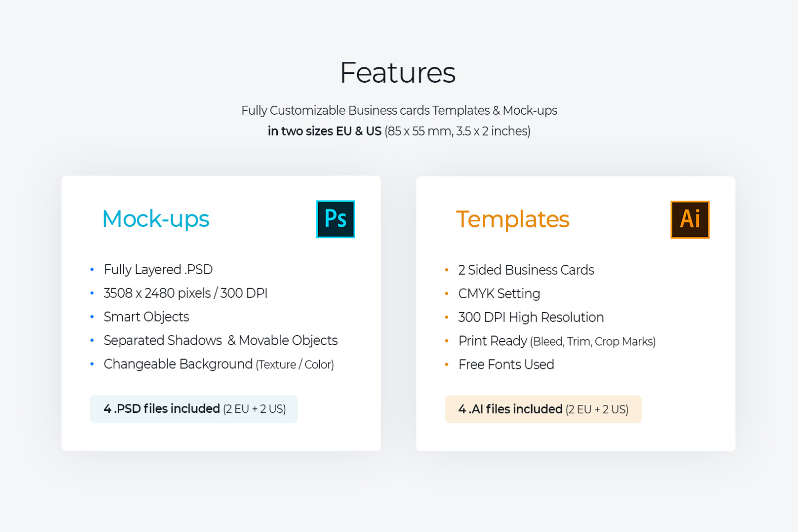Select the 'Smart Objects' list item

coord(146,317)
